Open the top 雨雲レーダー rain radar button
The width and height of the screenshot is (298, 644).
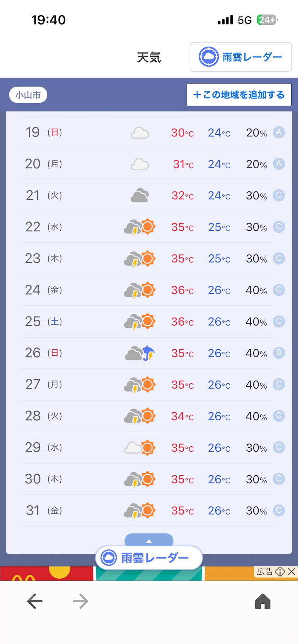point(241,57)
